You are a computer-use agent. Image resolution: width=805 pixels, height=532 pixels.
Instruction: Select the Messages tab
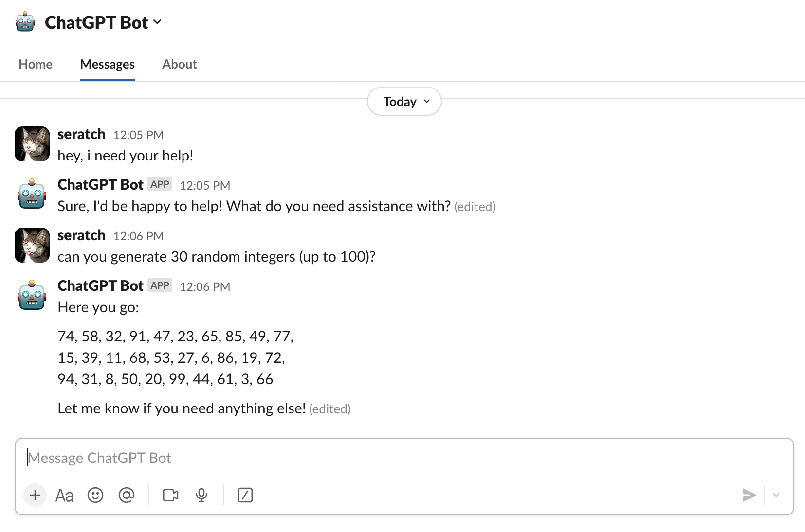click(107, 64)
